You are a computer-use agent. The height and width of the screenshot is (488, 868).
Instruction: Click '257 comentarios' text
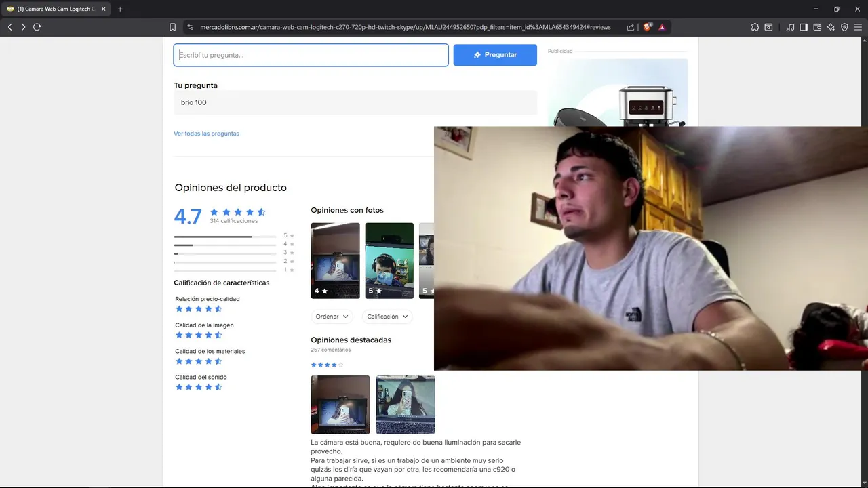331,350
